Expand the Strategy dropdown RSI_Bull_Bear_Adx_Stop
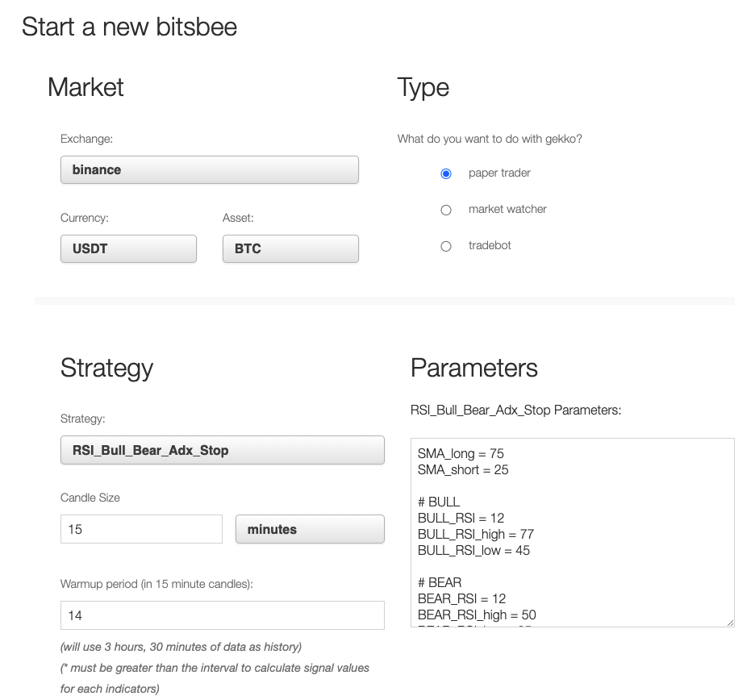Screen dimensions: 755x700 point(222,450)
